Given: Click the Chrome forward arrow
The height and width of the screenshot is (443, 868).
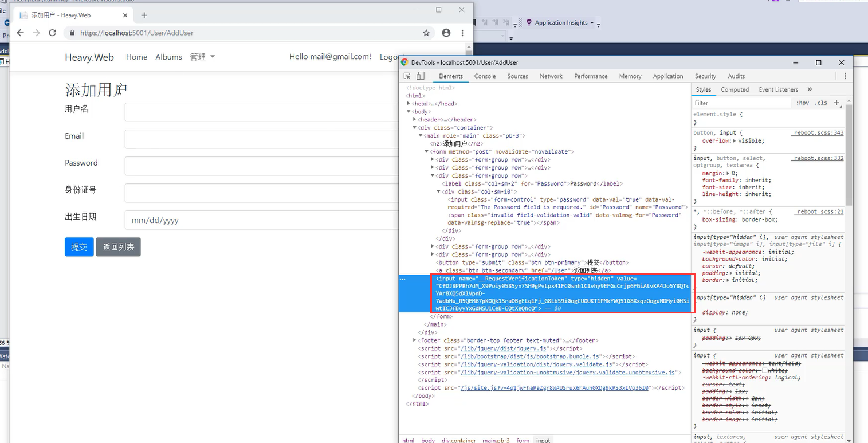Looking at the screenshot, I should pyautogui.click(x=36, y=33).
